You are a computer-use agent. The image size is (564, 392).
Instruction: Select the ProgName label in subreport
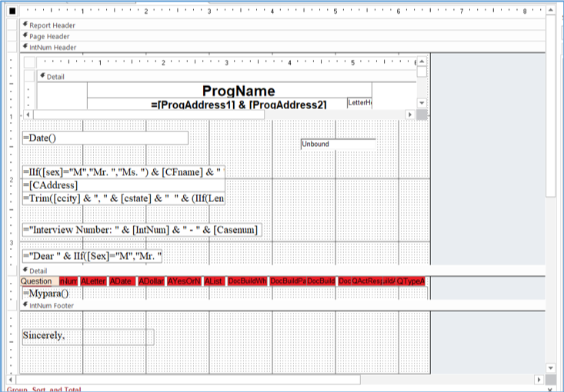[x=239, y=91]
